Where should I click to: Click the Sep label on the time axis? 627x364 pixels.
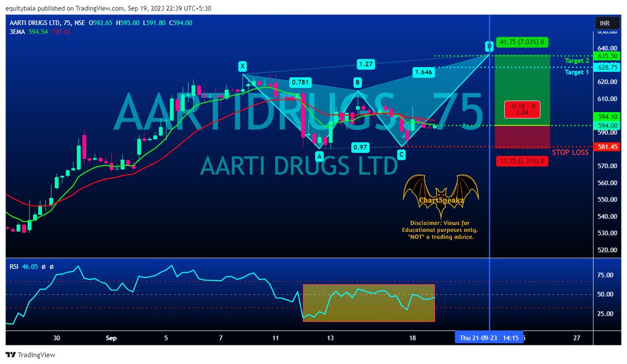pos(110,338)
